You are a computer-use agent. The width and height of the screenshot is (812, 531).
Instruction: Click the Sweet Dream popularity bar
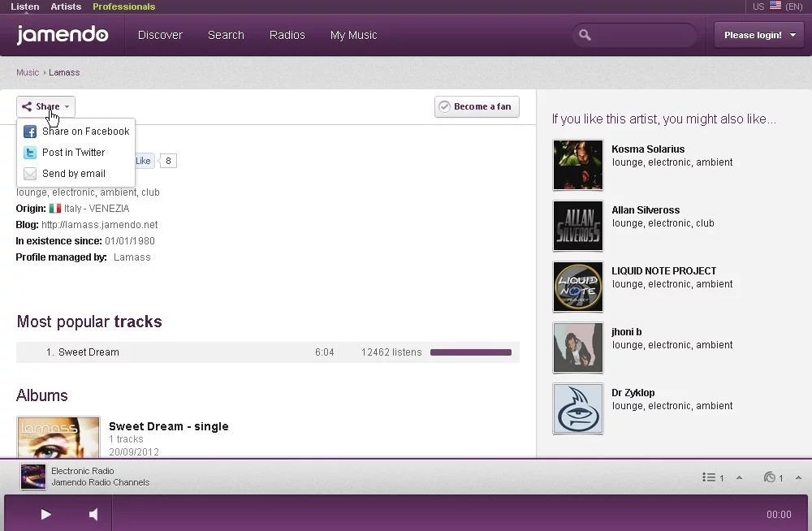(x=471, y=352)
